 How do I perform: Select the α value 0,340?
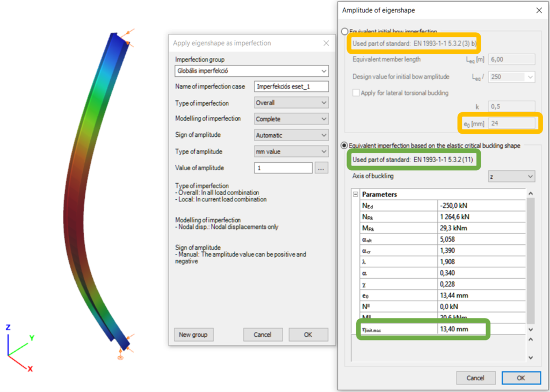tap(482, 273)
